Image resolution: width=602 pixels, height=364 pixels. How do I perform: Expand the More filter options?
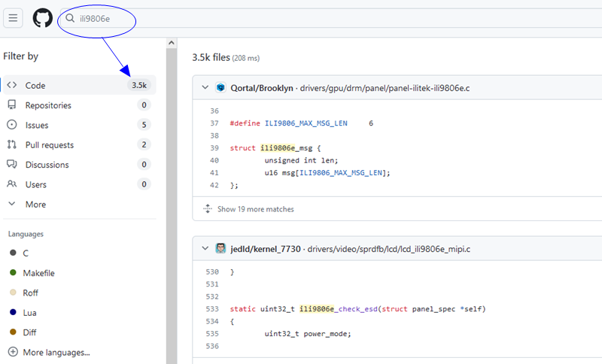pos(80,205)
